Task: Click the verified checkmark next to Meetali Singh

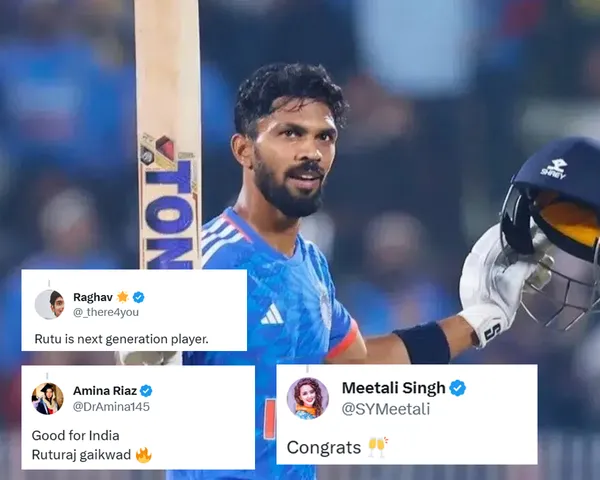Action: coord(458,388)
